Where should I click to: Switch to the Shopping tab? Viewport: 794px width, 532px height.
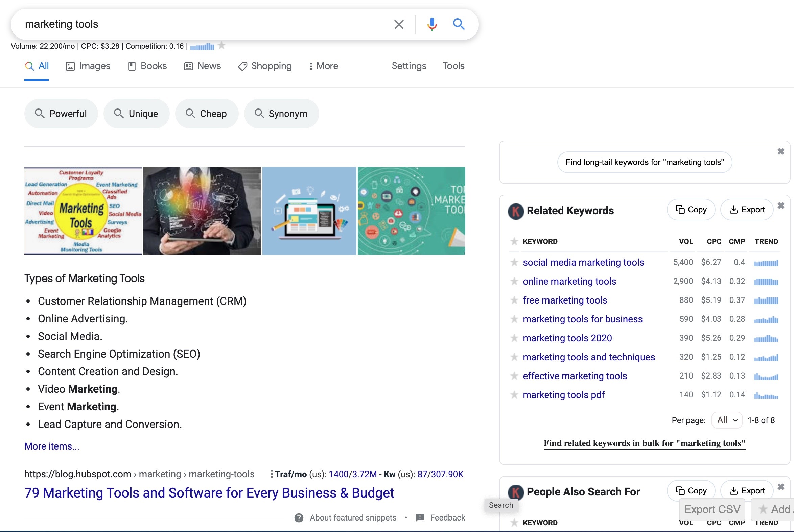(265, 66)
